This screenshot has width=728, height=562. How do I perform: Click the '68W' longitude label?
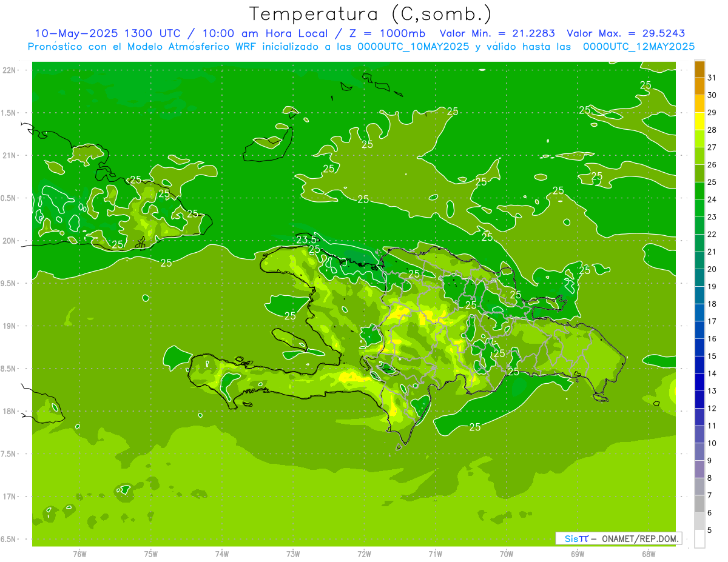click(649, 554)
